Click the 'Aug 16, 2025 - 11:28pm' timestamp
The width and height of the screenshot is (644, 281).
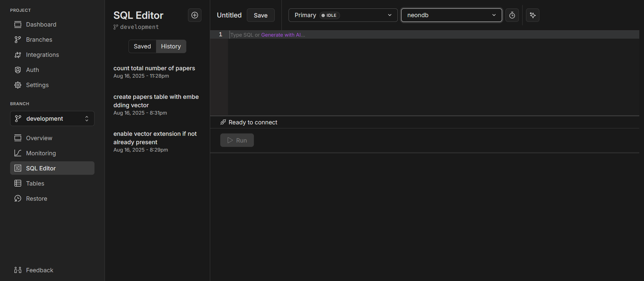click(141, 76)
